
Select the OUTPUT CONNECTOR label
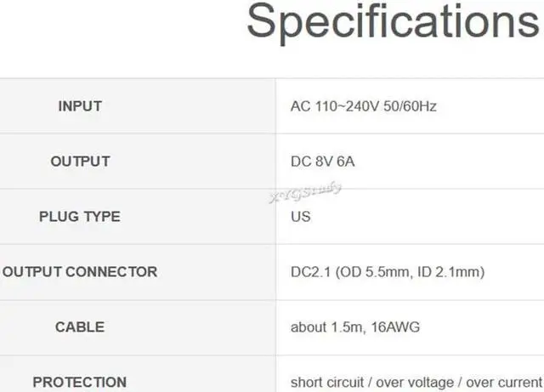tap(80, 272)
